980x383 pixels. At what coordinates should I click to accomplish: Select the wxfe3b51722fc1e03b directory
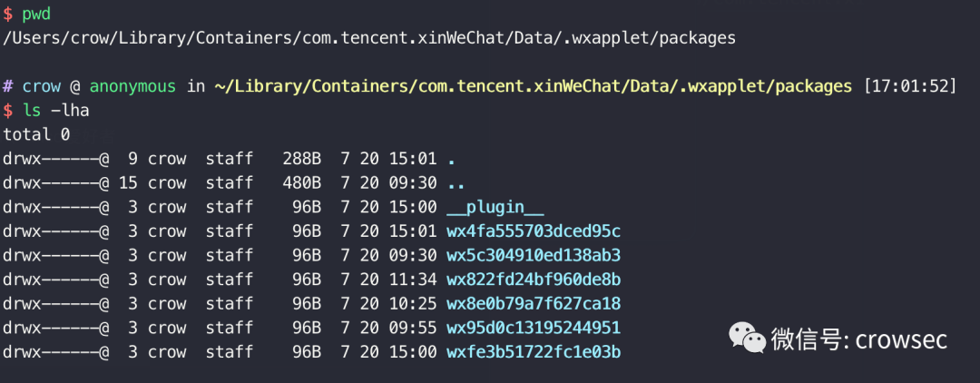534,352
